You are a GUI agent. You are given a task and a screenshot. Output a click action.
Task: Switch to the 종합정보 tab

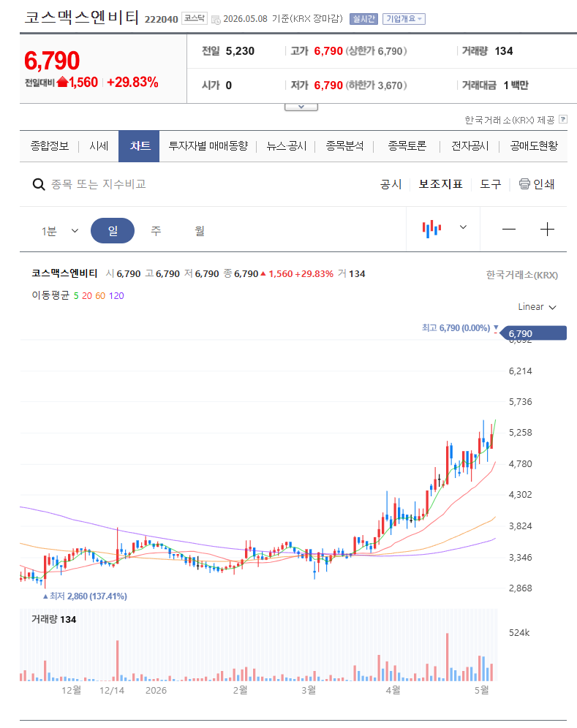click(49, 146)
